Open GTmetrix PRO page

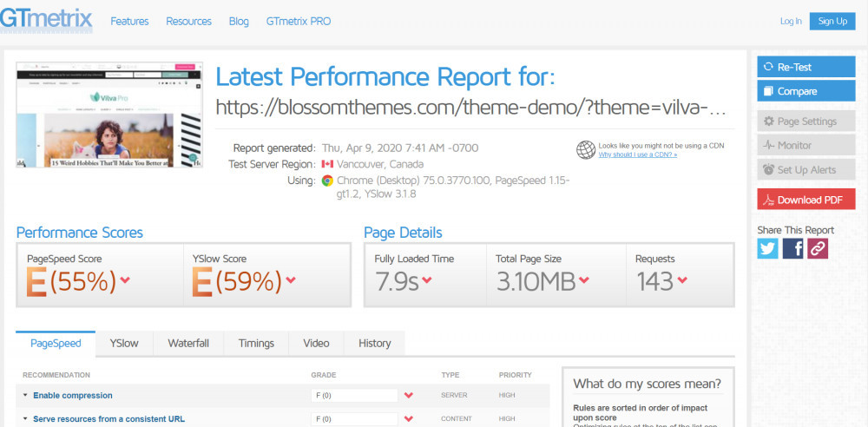point(299,22)
